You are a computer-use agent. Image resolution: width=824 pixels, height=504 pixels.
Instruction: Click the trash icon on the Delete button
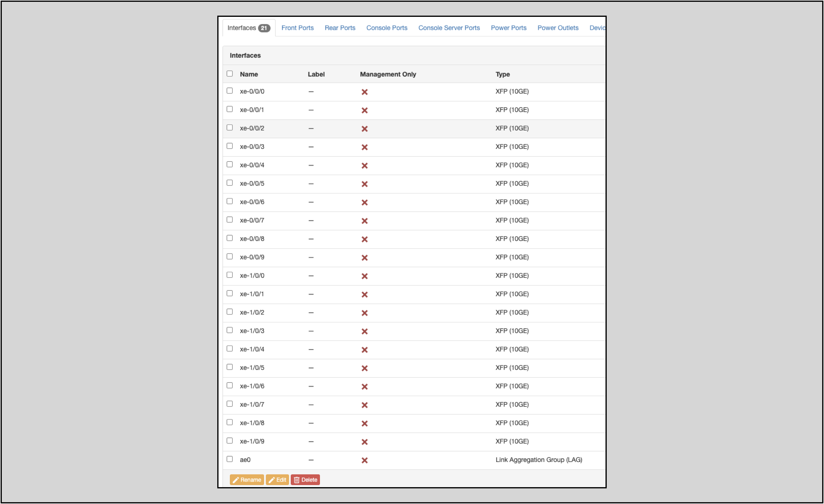pyautogui.click(x=297, y=480)
